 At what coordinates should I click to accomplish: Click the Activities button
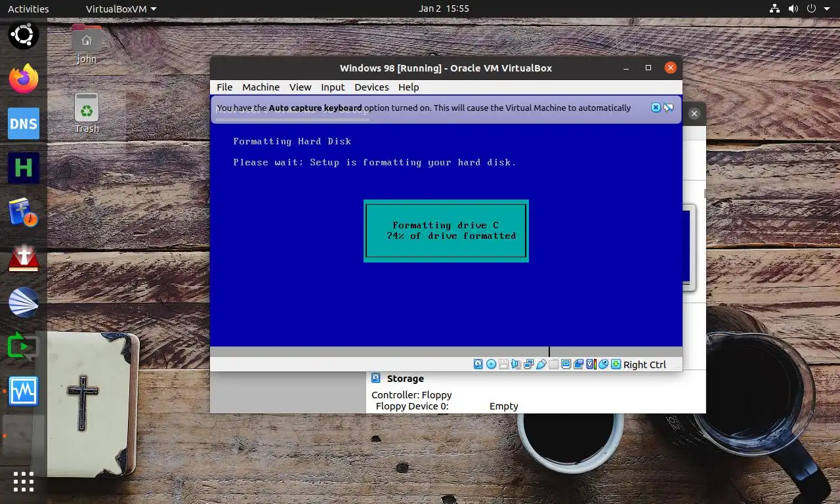click(28, 9)
